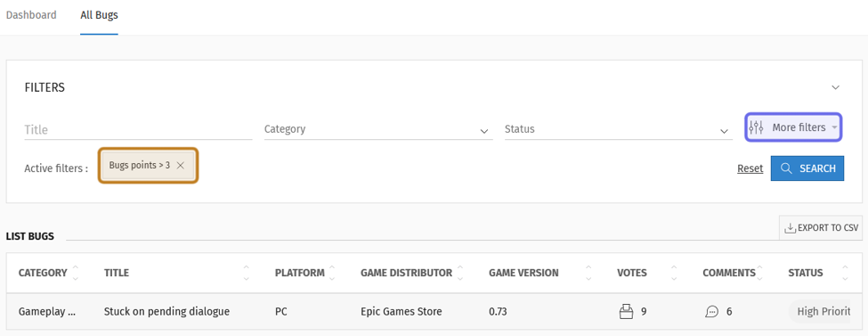Sort by Category column arrows
Image resolution: width=868 pixels, height=336 pixels.
(76, 272)
